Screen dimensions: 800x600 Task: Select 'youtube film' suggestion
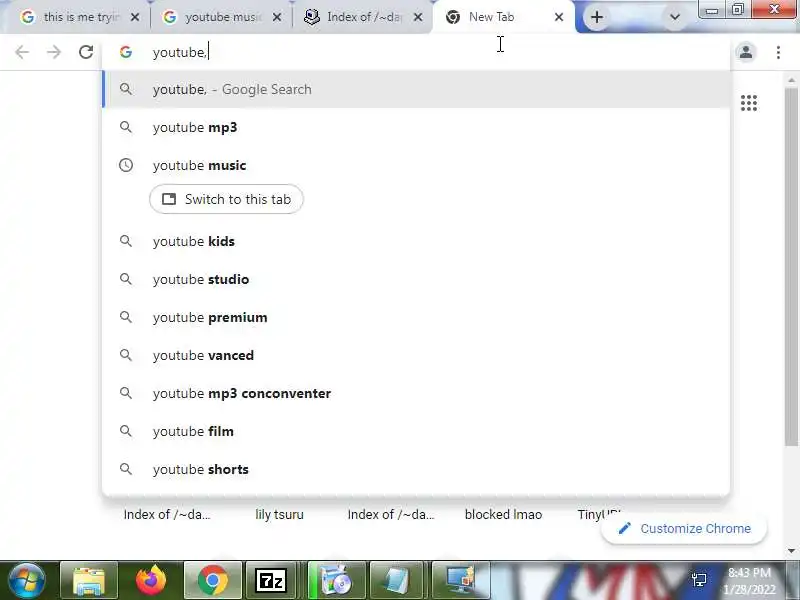pyautogui.click(x=416, y=432)
